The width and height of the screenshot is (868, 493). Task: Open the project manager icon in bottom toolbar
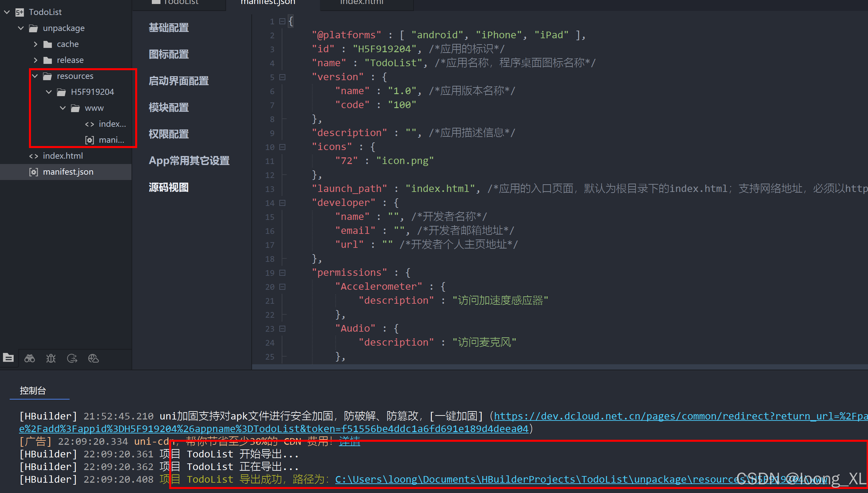pos(8,358)
